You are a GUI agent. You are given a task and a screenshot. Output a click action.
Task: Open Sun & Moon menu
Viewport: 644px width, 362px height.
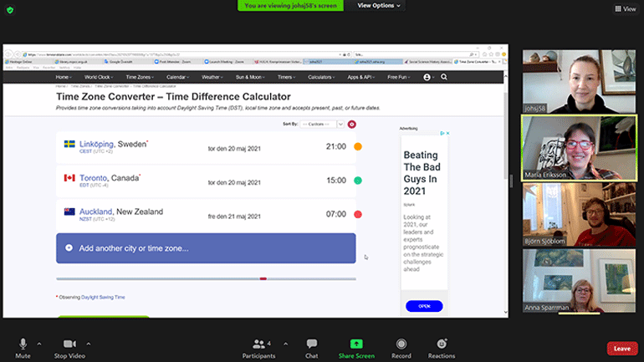250,77
